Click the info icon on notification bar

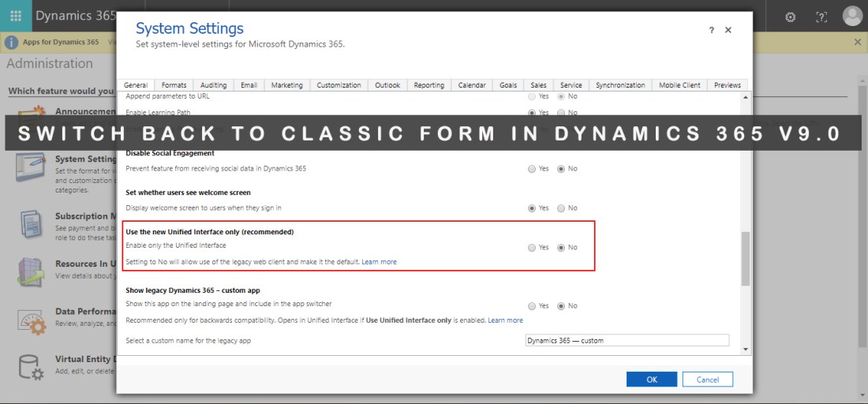click(12, 42)
